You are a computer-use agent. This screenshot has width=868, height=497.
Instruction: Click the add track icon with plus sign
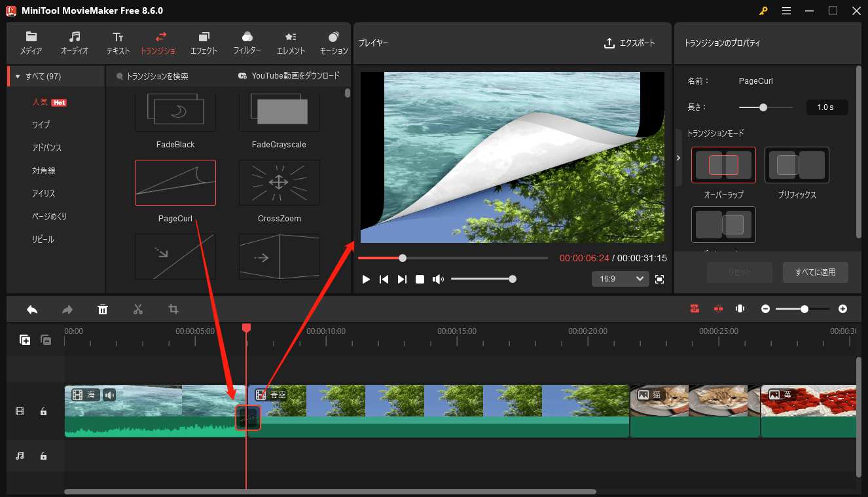tap(25, 340)
